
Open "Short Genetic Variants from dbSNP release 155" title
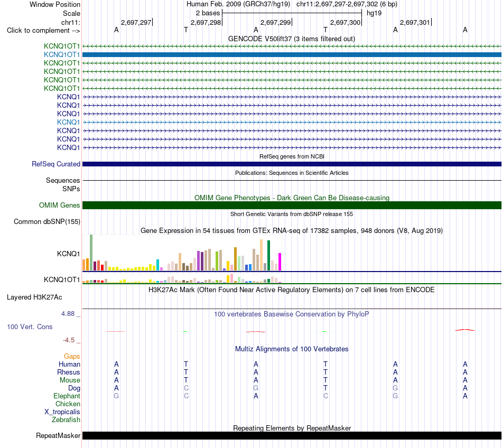292,214
